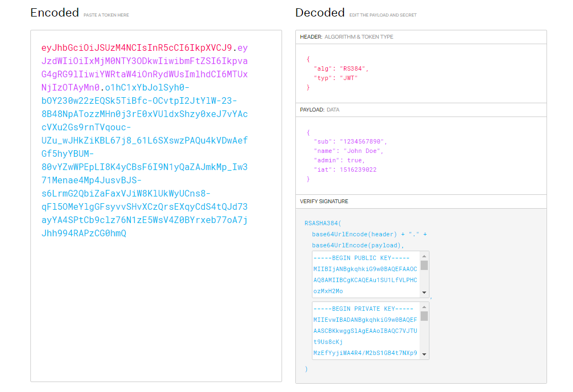Click the admin true value in payload
The height and width of the screenshot is (392, 573).
pos(356,160)
